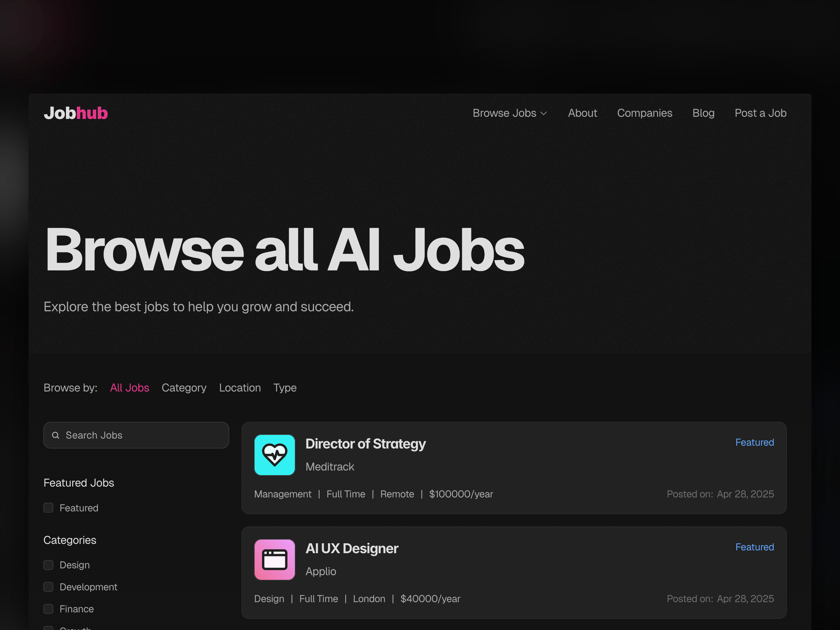
Task: Switch to browse by Location
Action: click(240, 388)
